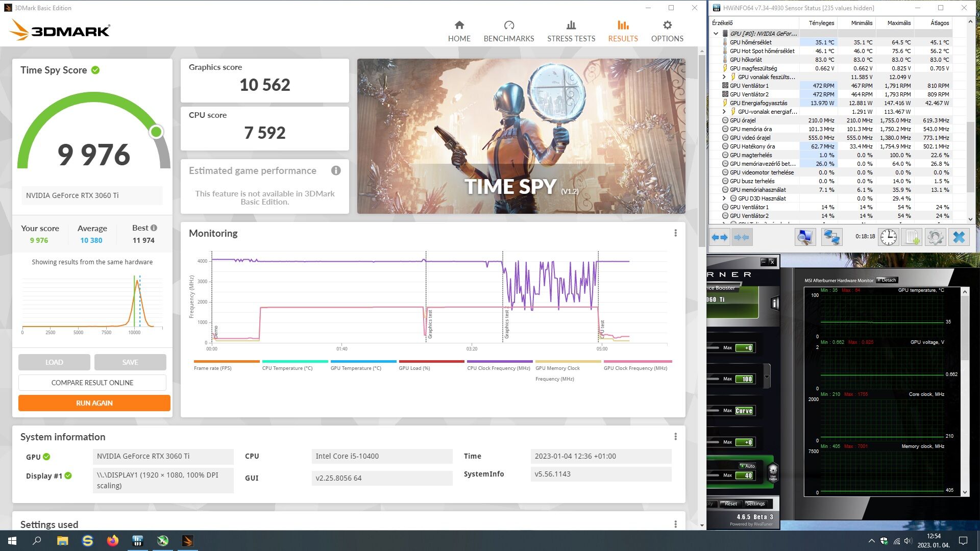Viewport: 980px width, 551px height.
Task: Expand the GPU D3D Használat row
Action: [724, 198]
